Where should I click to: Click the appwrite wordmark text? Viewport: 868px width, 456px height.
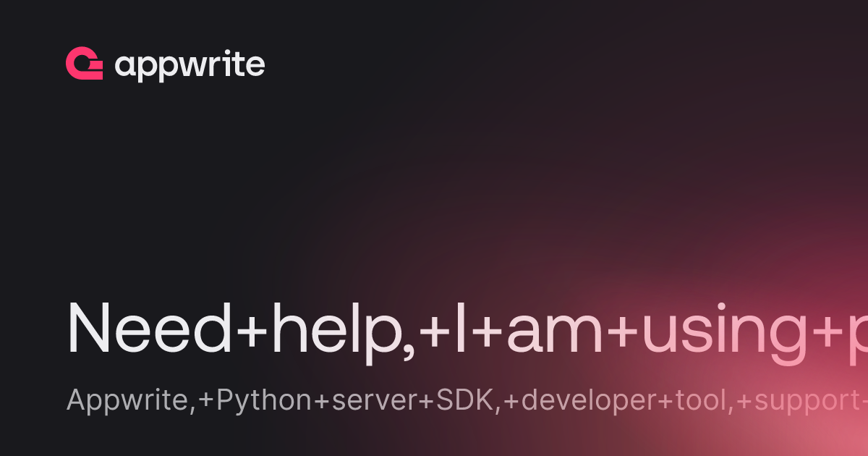click(x=190, y=66)
